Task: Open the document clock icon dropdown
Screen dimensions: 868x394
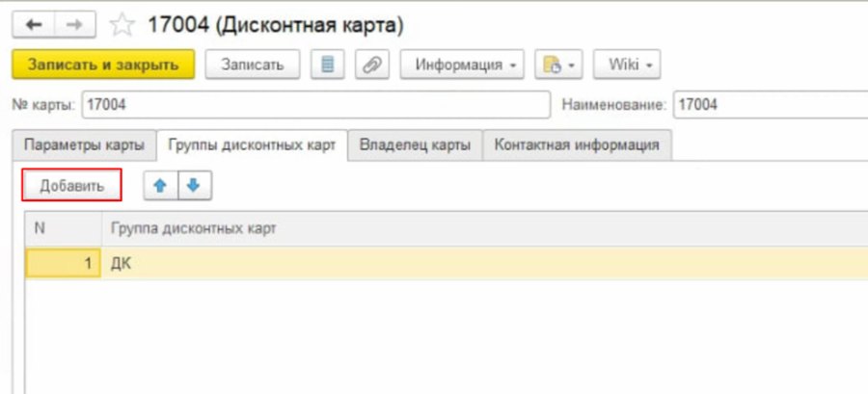Action: [558, 65]
